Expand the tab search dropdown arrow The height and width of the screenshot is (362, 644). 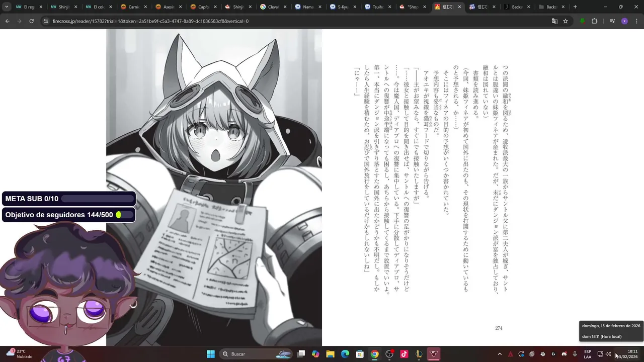point(7,7)
